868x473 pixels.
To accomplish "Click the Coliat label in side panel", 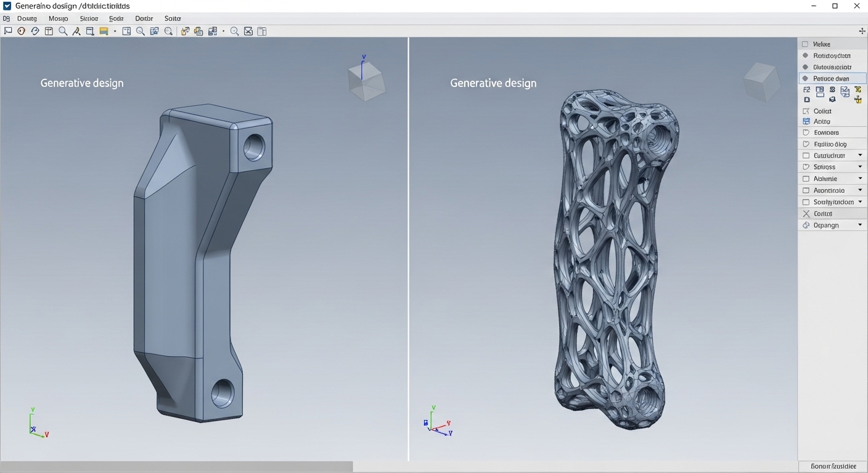I will coord(822,111).
